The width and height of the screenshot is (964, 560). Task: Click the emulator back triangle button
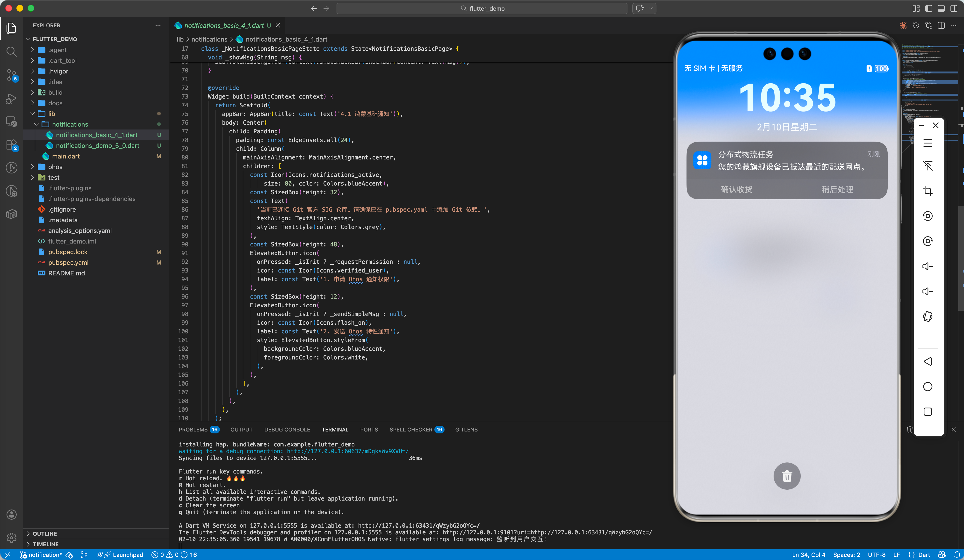pyautogui.click(x=928, y=361)
